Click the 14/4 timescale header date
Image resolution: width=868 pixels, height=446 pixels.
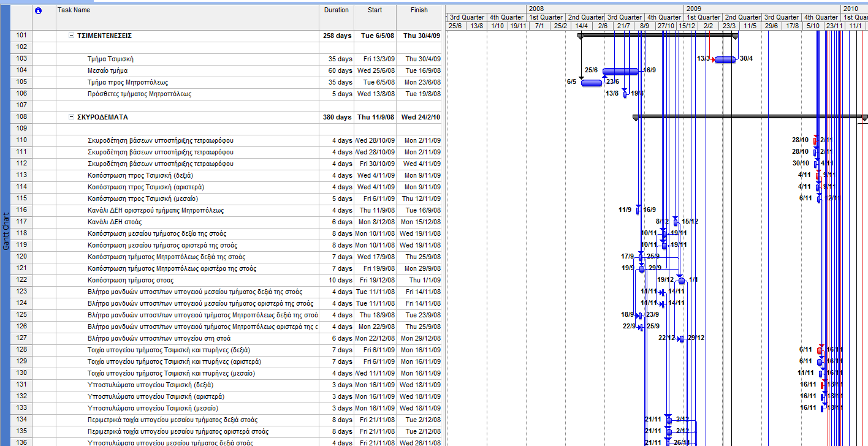point(581,26)
